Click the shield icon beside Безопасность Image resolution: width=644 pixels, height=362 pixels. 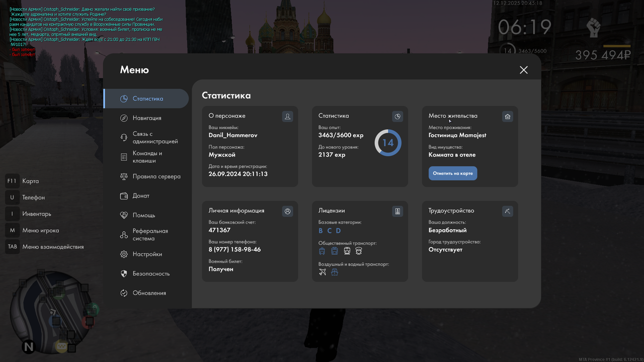click(124, 274)
